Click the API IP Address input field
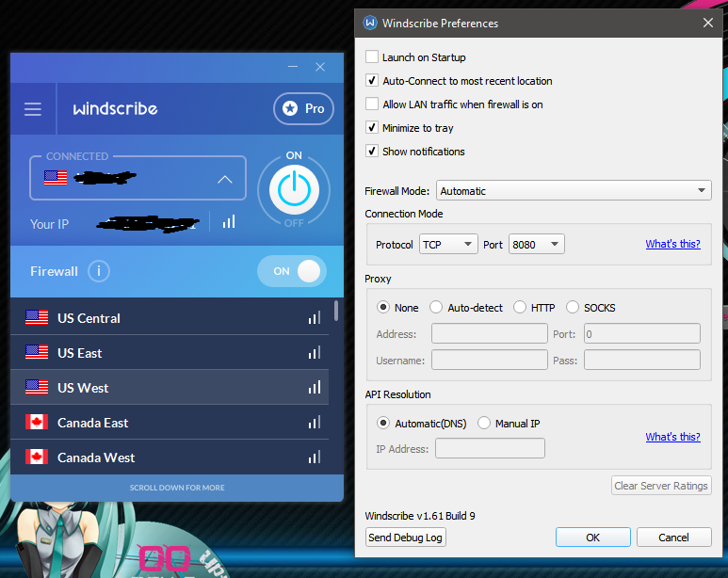The height and width of the screenshot is (578, 728). 490,448
